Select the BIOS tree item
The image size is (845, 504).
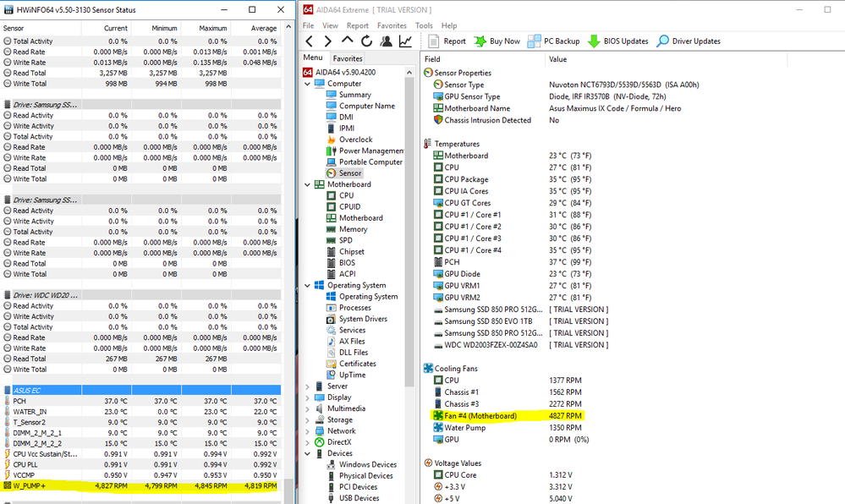click(347, 263)
